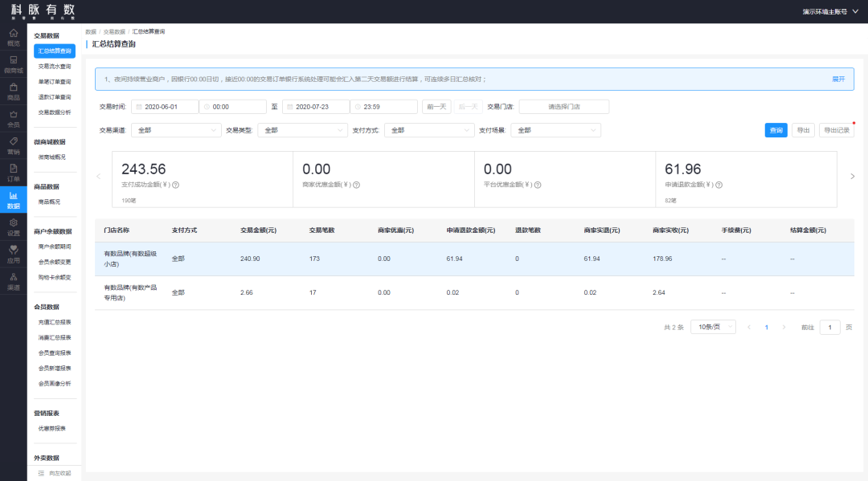Open 会员查询报表 menu item
The height and width of the screenshot is (481, 868).
tap(55, 353)
